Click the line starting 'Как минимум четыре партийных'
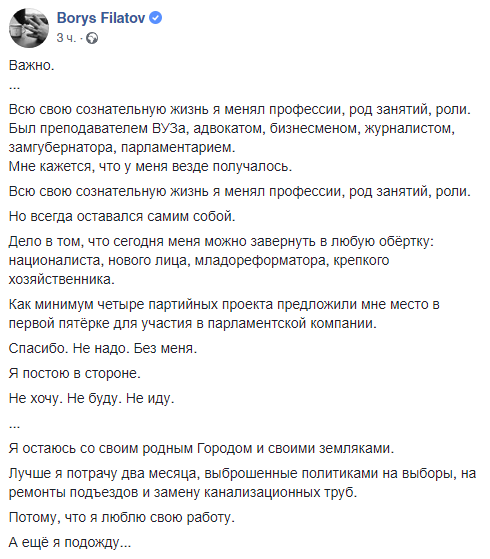490x559 pixels. pyautogui.click(x=224, y=304)
